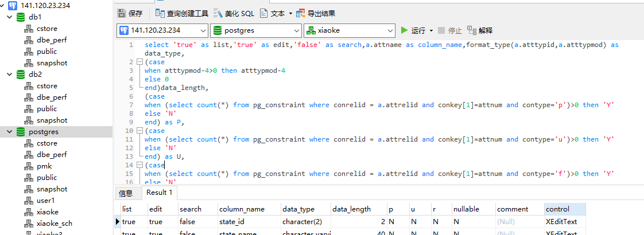Select the pmk schema under postgres
This screenshot has width=644, height=235.
[x=44, y=166]
